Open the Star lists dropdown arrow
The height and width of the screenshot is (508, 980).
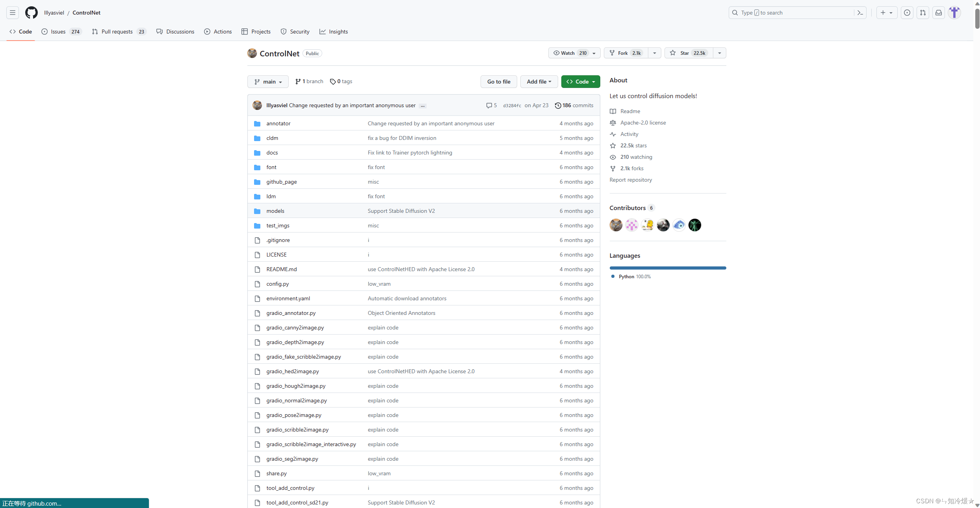[x=720, y=53]
